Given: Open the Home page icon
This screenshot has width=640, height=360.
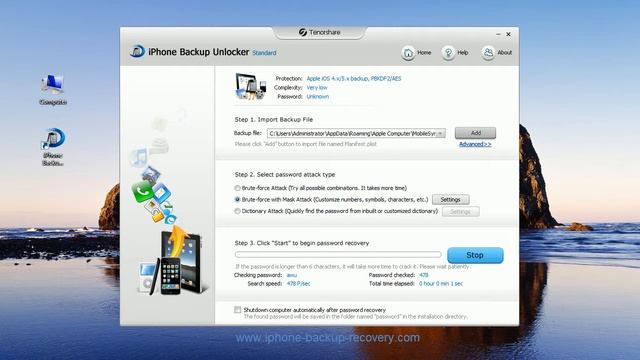Looking at the screenshot, I should coord(408,53).
